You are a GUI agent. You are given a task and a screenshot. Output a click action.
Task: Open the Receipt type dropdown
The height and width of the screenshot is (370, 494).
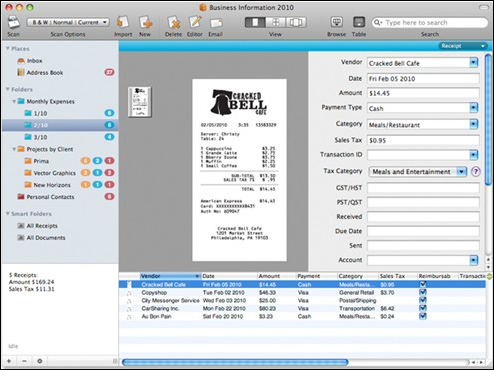coord(462,46)
